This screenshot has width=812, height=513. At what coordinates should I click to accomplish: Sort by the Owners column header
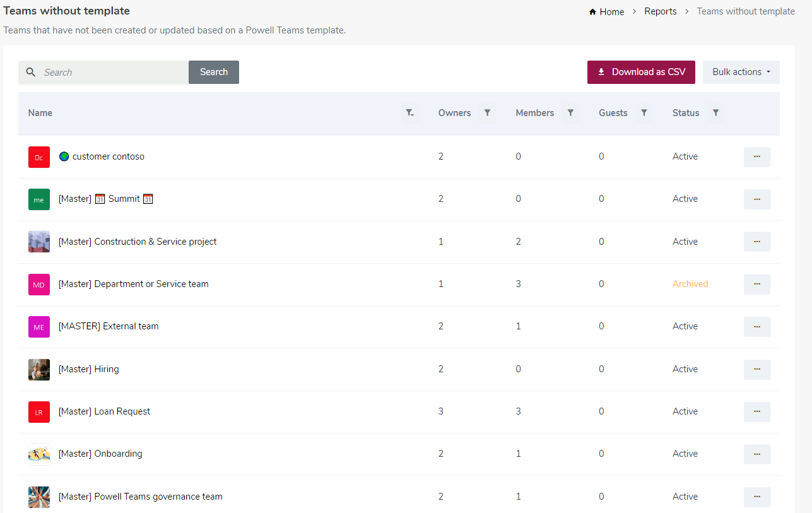454,113
